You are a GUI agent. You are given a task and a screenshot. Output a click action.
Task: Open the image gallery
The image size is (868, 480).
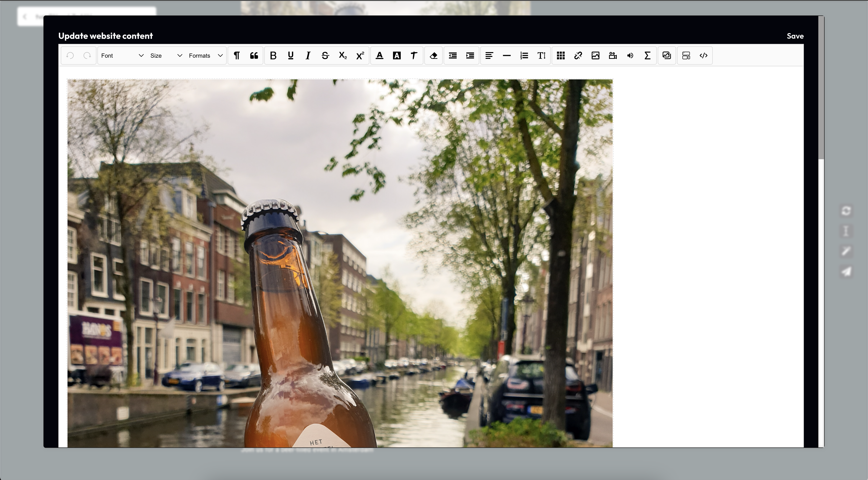pyautogui.click(x=667, y=56)
